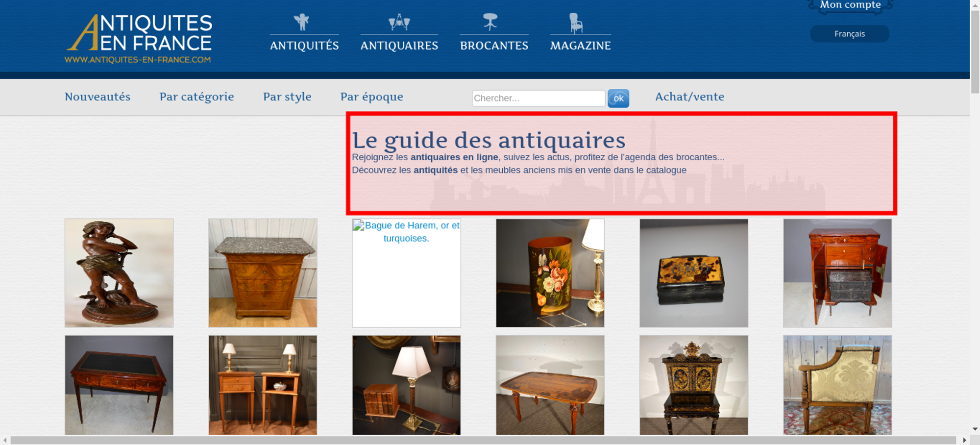Open the Français language selector
The image size is (980, 445).
[x=850, y=34]
